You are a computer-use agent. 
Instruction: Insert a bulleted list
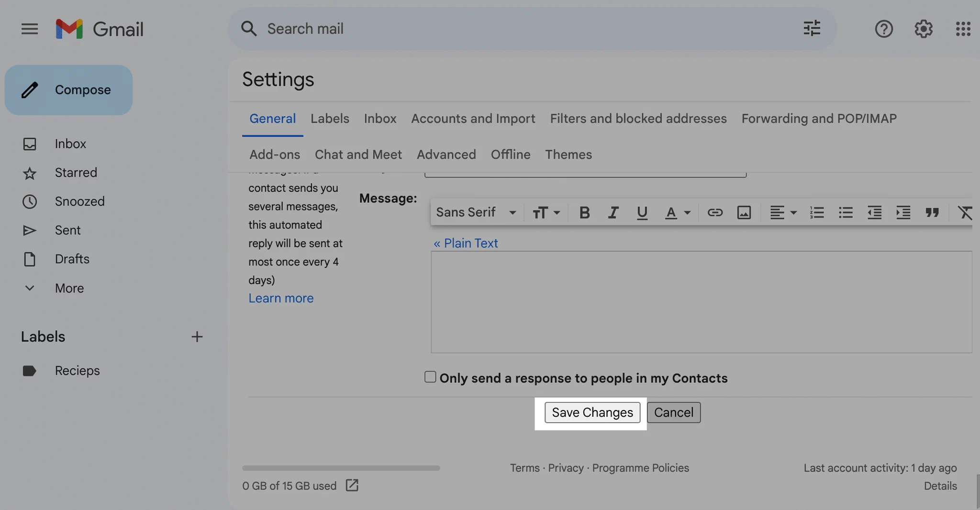pyautogui.click(x=846, y=212)
